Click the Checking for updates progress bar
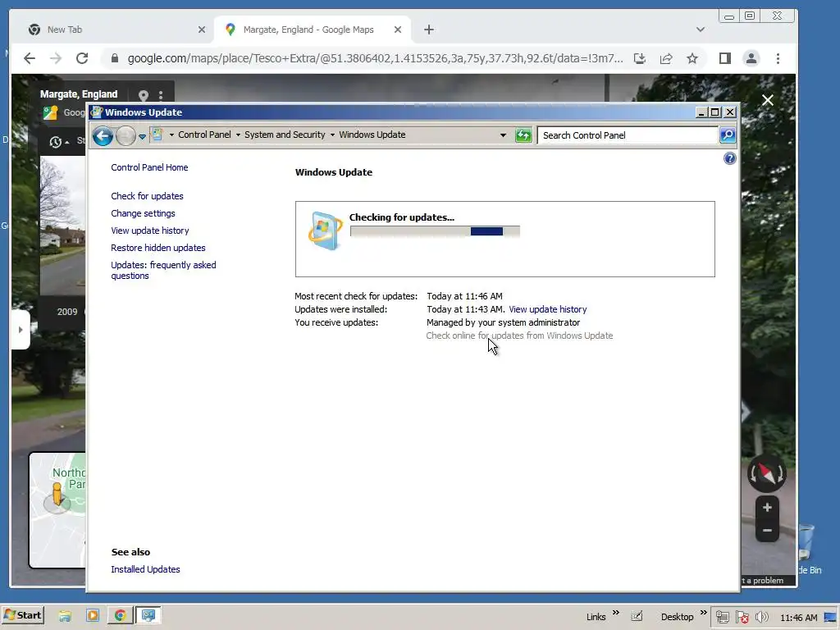The height and width of the screenshot is (630, 840). tap(435, 231)
